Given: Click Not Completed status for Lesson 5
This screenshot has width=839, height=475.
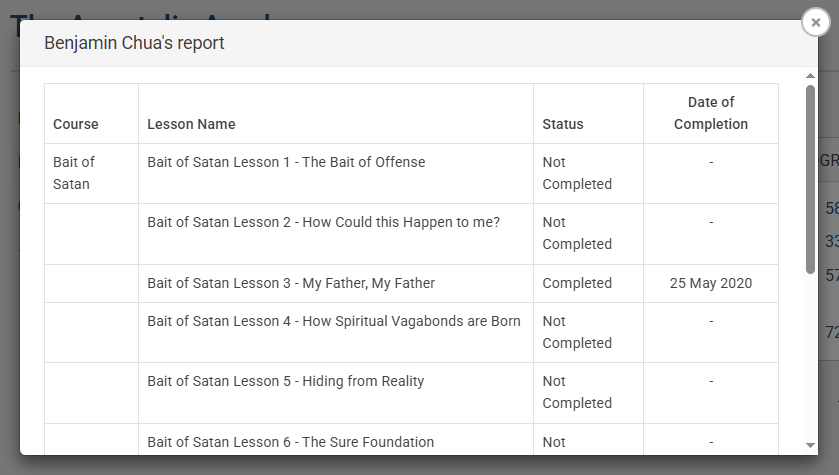Looking at the screenshot, I should (576, 392).
